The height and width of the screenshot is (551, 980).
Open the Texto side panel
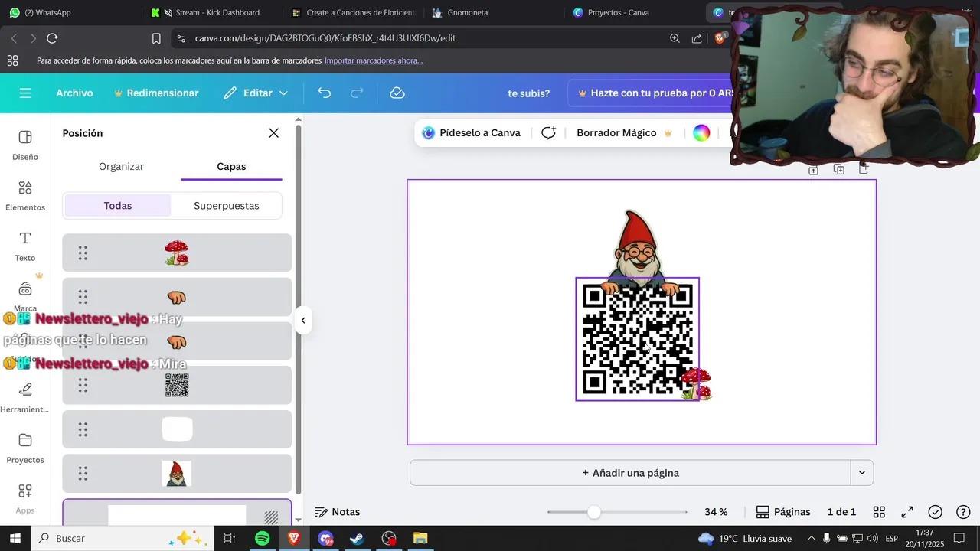click(x=25, y=246)
